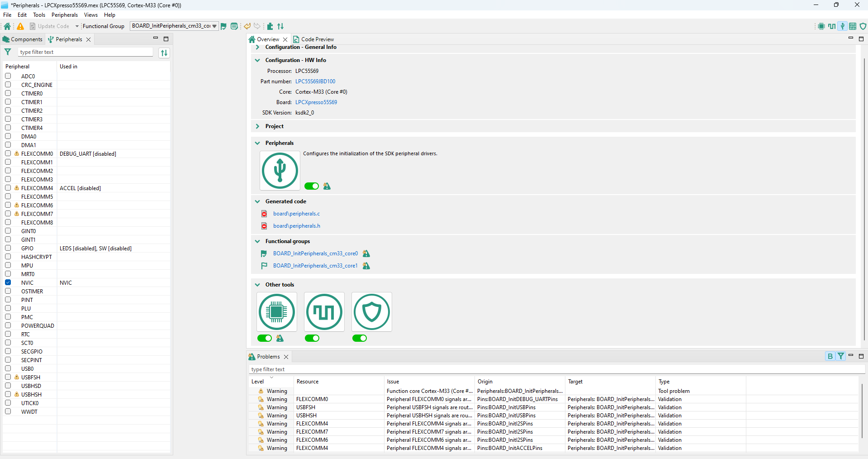
Task: Open the File menu
Action: [x=7, y=15]
